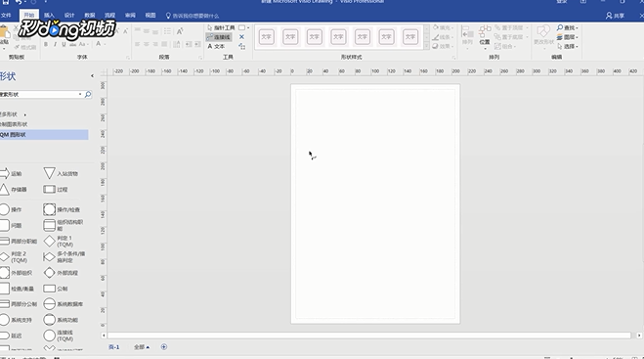Select the Text (文本) tool
644x359 pixels.
click(216, 47)
